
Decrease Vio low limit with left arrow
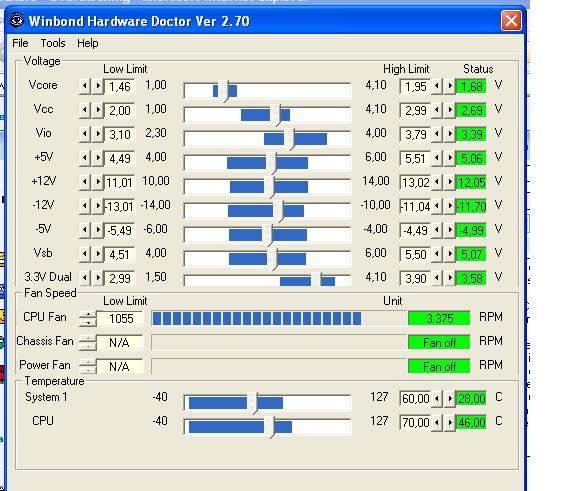click(x=84, y=134)
